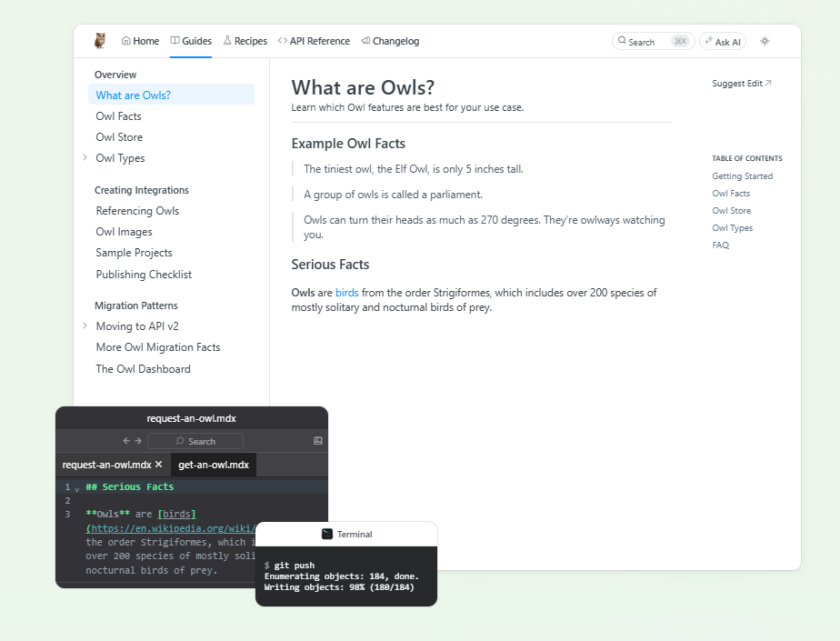Switch to the get-an-owl.mdx tab

coord(214,465)
